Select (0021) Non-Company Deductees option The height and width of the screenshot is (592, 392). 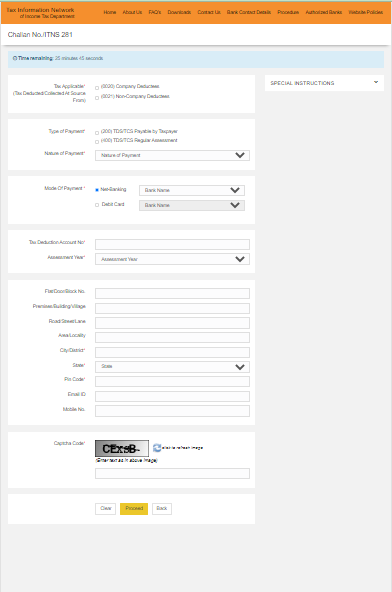click(x=97, y=98)
